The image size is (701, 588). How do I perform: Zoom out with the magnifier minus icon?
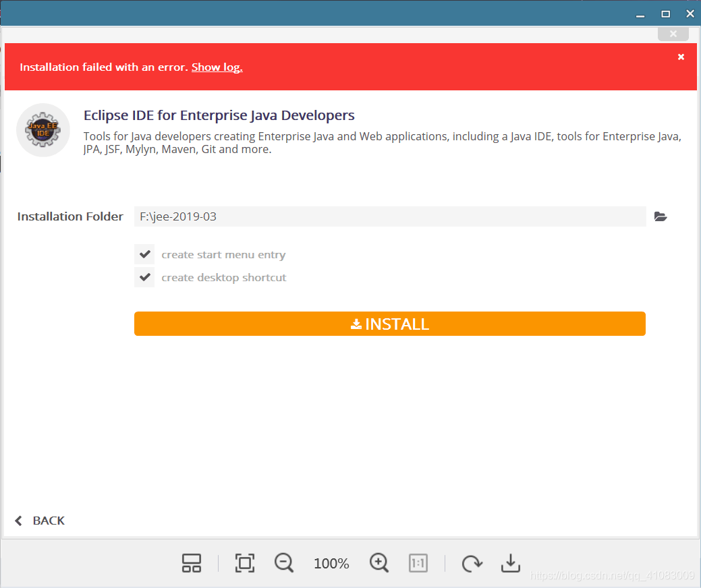click(284, 563)
